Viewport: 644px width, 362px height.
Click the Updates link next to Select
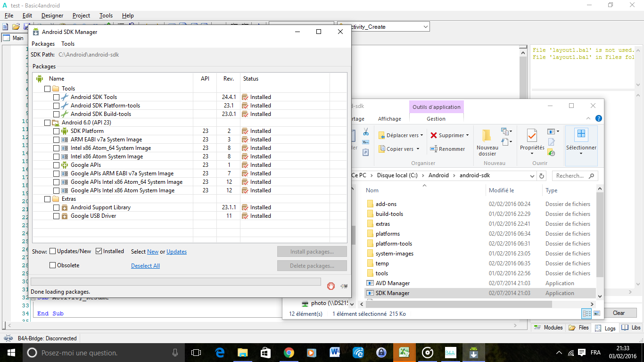[176, 252]
